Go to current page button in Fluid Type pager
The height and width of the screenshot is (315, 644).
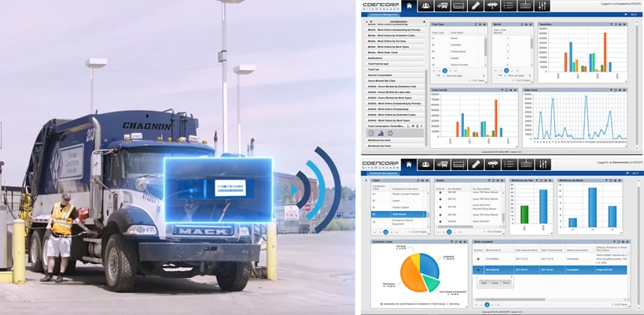[445, 71]
